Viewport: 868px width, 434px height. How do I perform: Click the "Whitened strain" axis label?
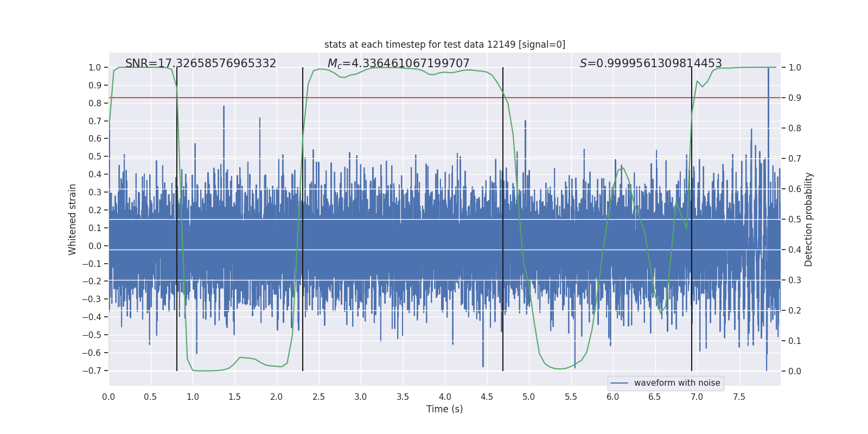click(x=72, y=219)
